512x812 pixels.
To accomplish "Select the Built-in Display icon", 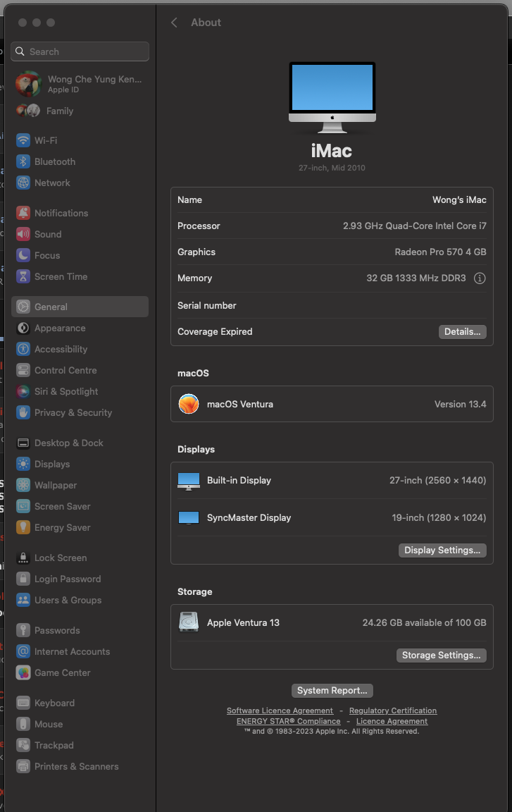I will [x=189, y=481].
